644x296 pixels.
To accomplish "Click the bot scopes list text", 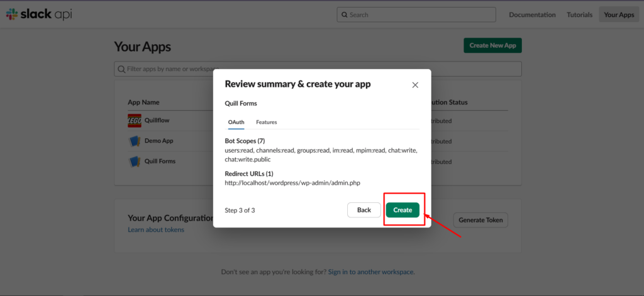I will pos(321,155).
